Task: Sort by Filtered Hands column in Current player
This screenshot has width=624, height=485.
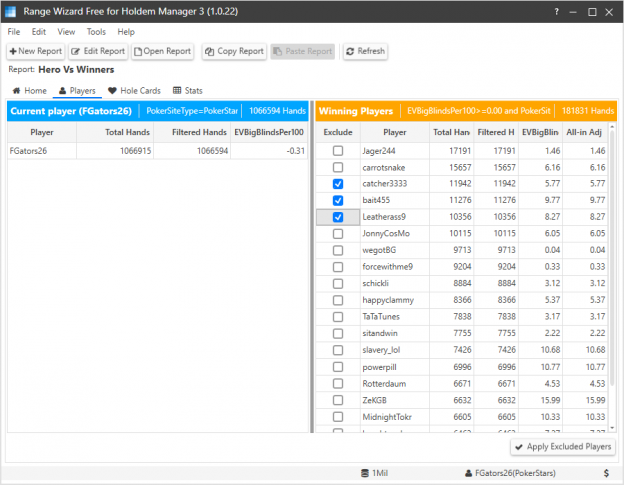Action: (192, 132)
